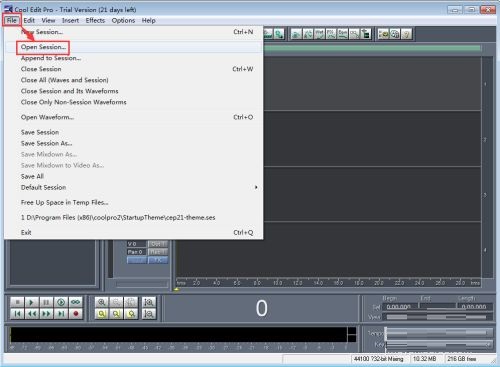Viewport: 500px width, 367px height.
Task: Click the Fast Forward double-arrow button
Action: point(46,314)
